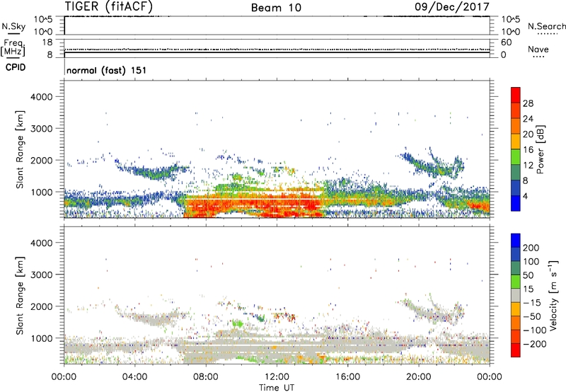Click the '3000' tick on the velocity panel
The height and width of the screenshot is (392, 566).
41,275
